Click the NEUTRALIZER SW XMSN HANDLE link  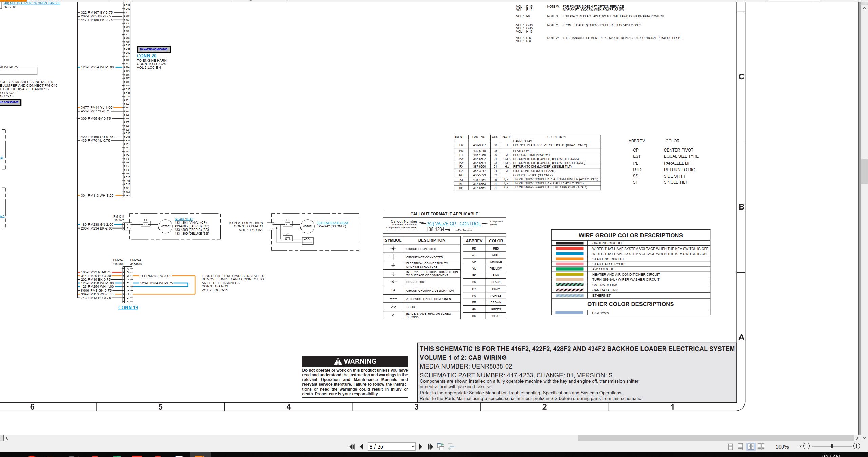[x=32, y=3]
